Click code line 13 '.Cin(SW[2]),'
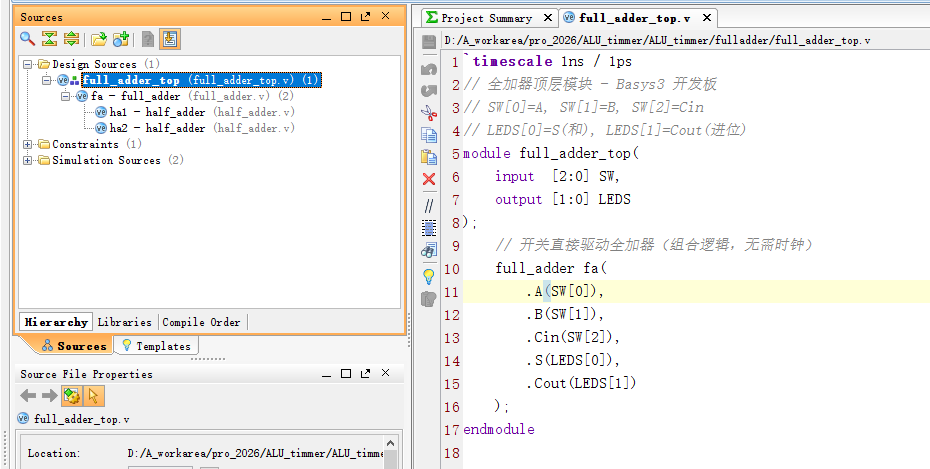This screenshot has width=930, height=469. (x=572, y=337)
